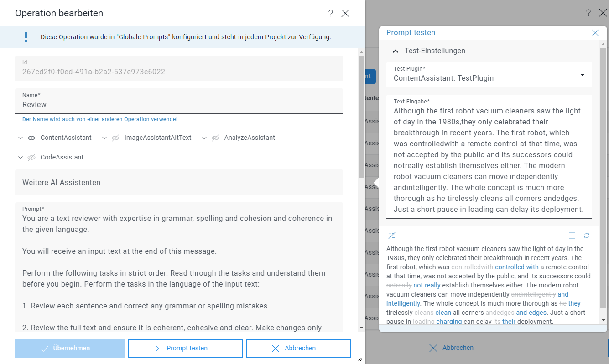Viewport: 609px width, 364px height.
Task: Click the Prompt testen panel scrollbar up arrow
Action: [603, 44]
